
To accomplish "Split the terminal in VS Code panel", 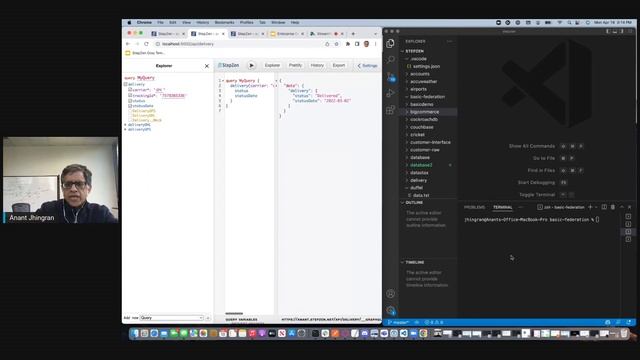I will (604, 207).
